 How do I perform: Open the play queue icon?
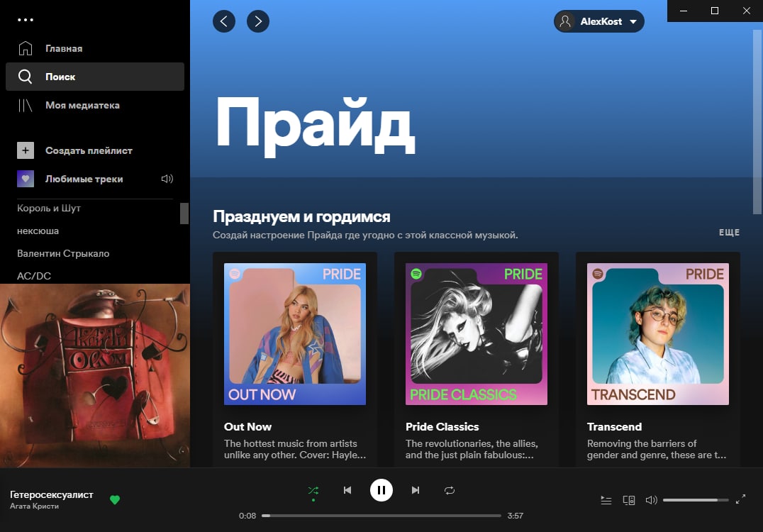click(x=606, y=500)
